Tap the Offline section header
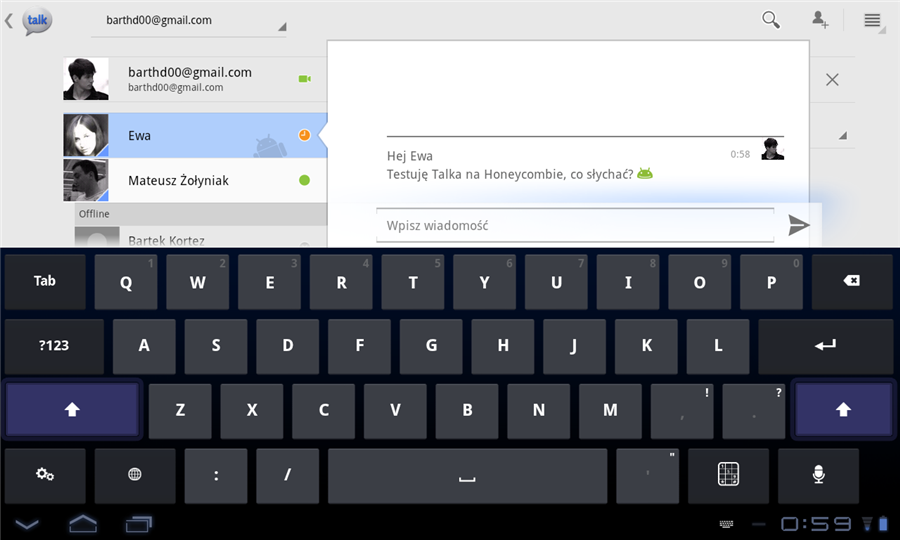Screen dimensions: 900x540 (201, 213)
